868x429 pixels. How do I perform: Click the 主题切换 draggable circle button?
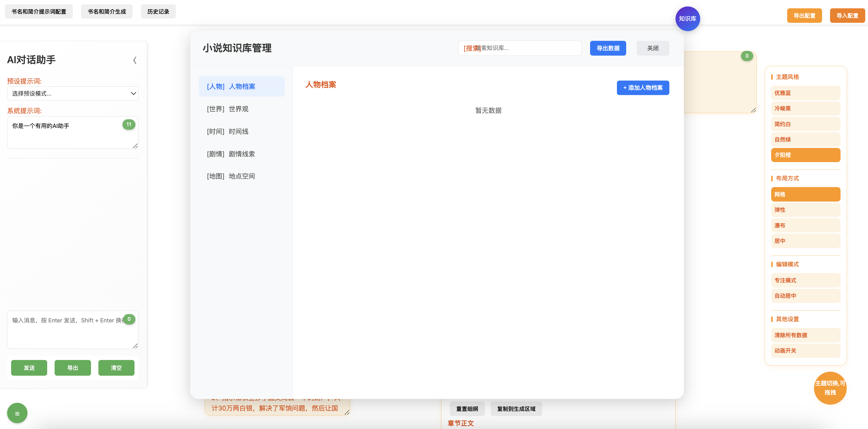pyautogui.click(x=830, y=388)
